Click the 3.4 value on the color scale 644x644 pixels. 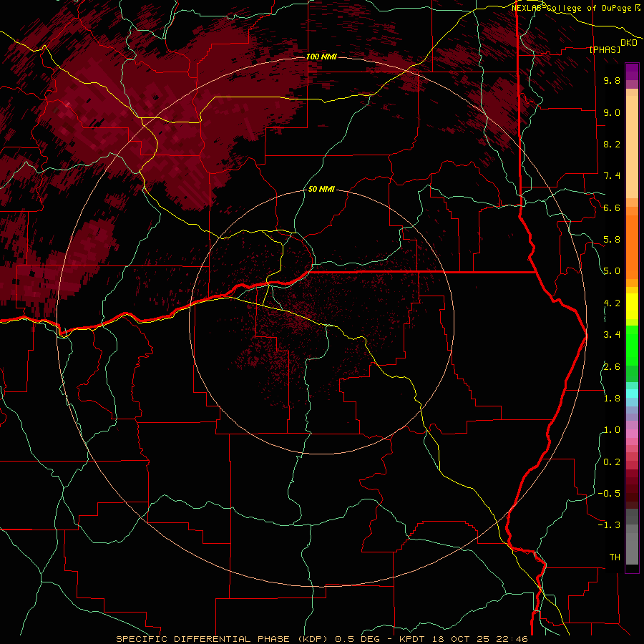[612, 335]
